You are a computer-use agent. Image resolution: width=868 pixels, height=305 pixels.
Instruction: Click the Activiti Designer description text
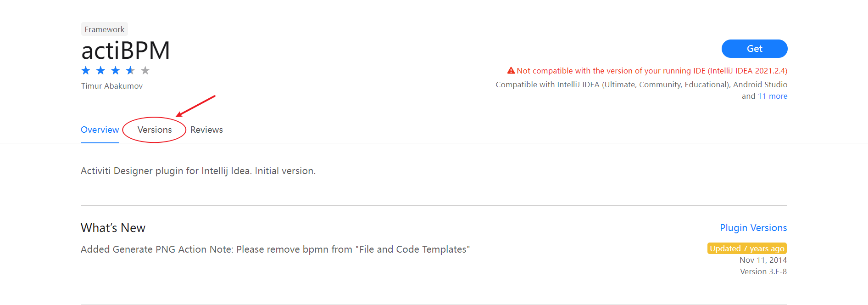(x=198, y=171)
